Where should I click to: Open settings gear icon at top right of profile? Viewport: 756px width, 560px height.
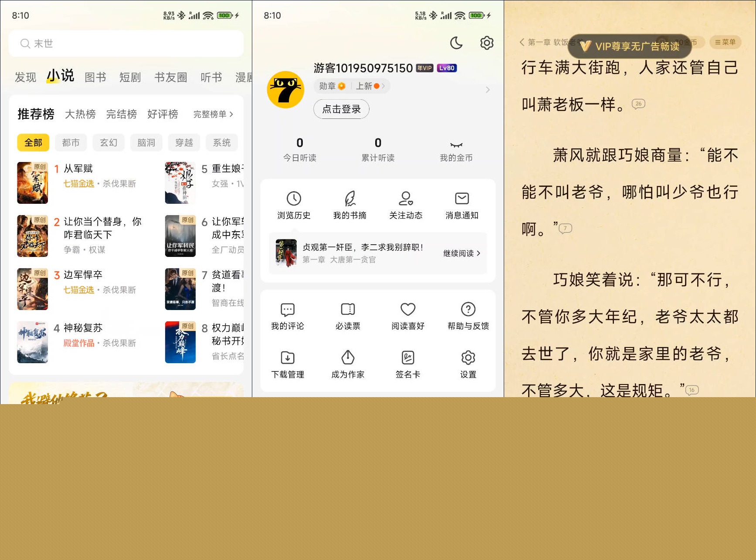[486, 43]
